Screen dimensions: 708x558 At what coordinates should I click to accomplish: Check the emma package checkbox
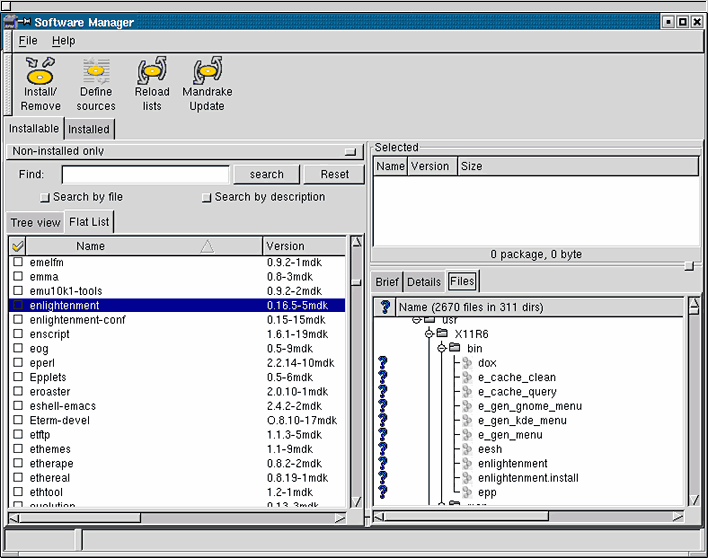pyautogui.click(x=18, y=276)
